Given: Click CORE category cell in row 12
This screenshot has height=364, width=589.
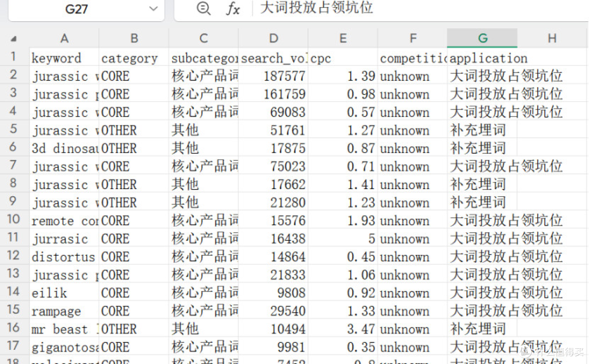Looking at the screenshot, I should (134, 256).
